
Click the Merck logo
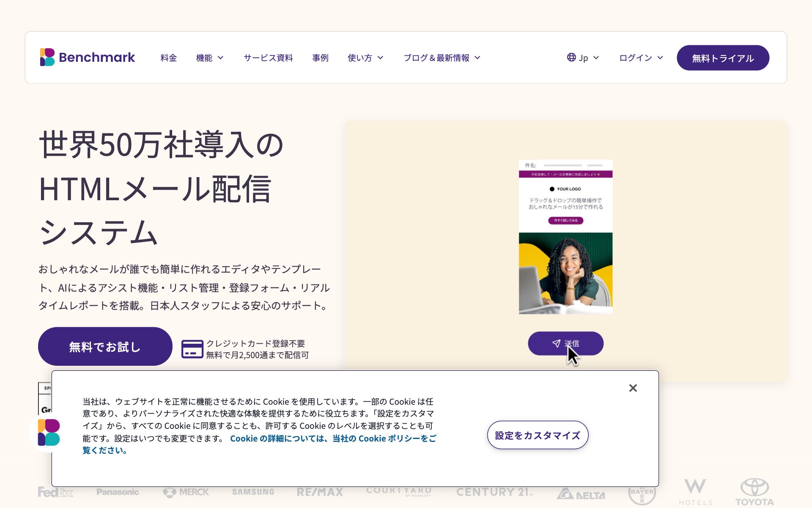[186, 492]
